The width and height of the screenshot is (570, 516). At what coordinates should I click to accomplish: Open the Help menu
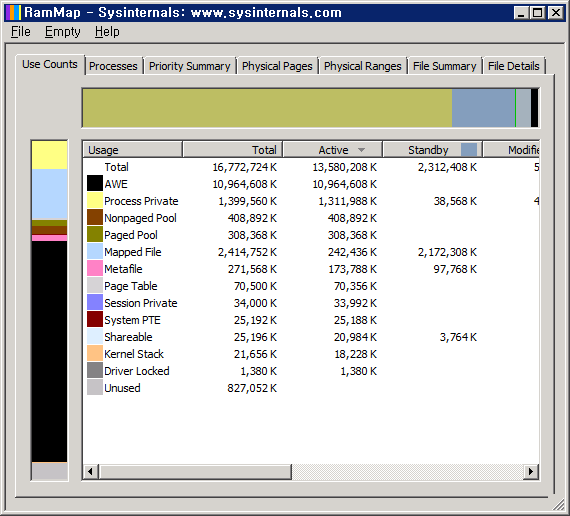(x=107, y=32)
